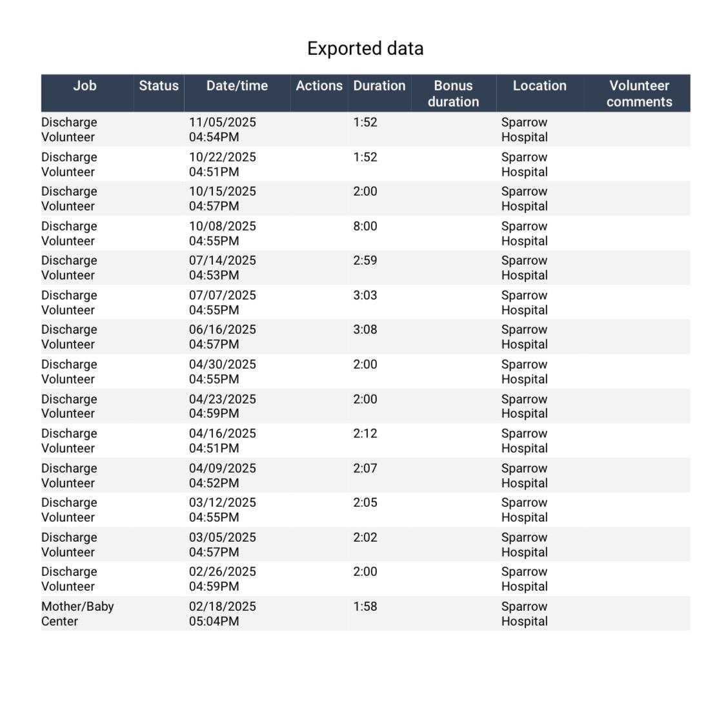The height and width of the screenshot is (727, 728).
Task: Click the 03/12/2025 04:55PM date cell
Action: 223,509
